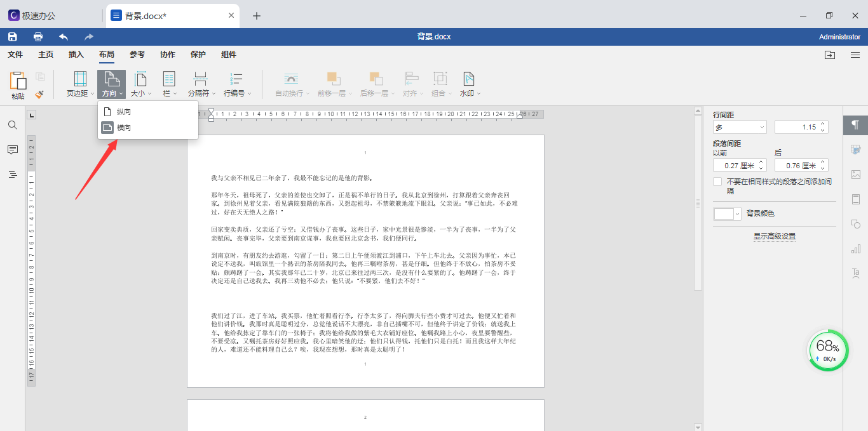Screen dimensions: 868x431
Task: Open header and footer icon in right sidebar
Action: point(855,199)
